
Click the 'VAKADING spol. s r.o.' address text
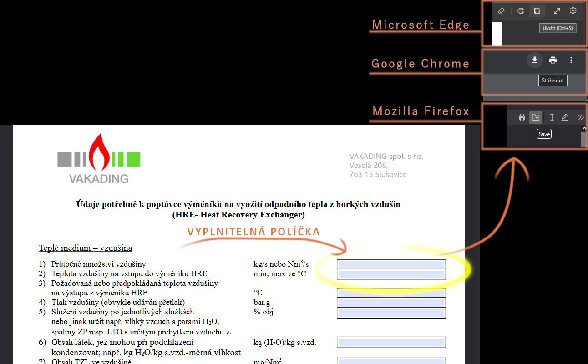pos(386,156)
